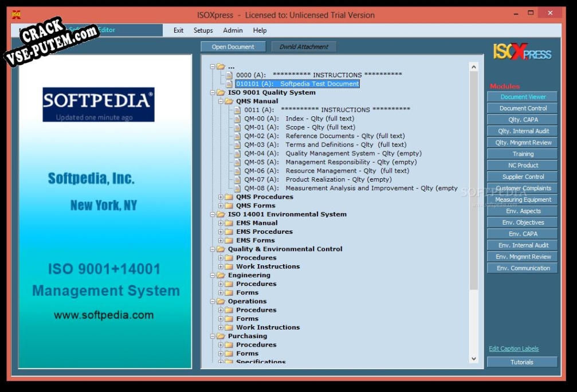Screen dimensions: 577x392
Task: Open the Help menu
Action: coord(260,30)
